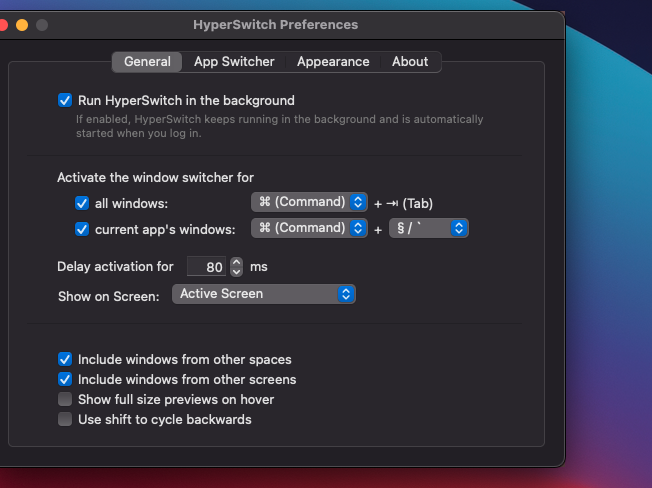Open the § / ` key dropdown
Viewport: 652px width, 488px height.
pos(429,228)
